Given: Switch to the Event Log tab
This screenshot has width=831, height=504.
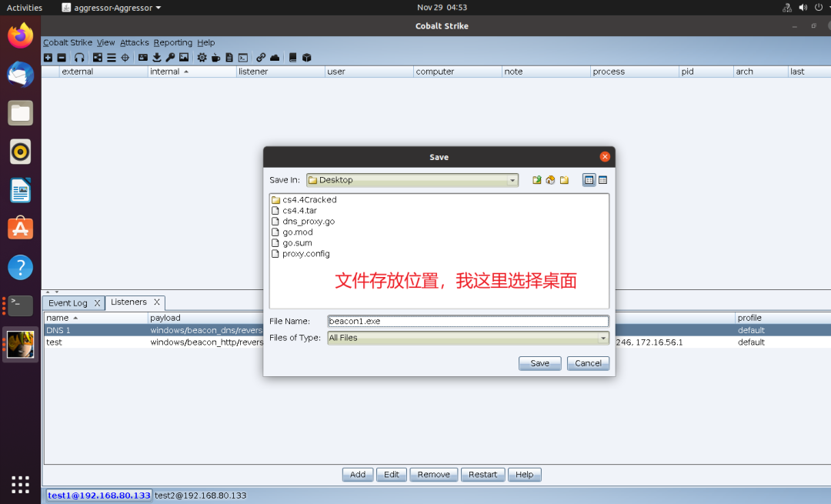Looking at the screenshot, I should click(68, 303).
